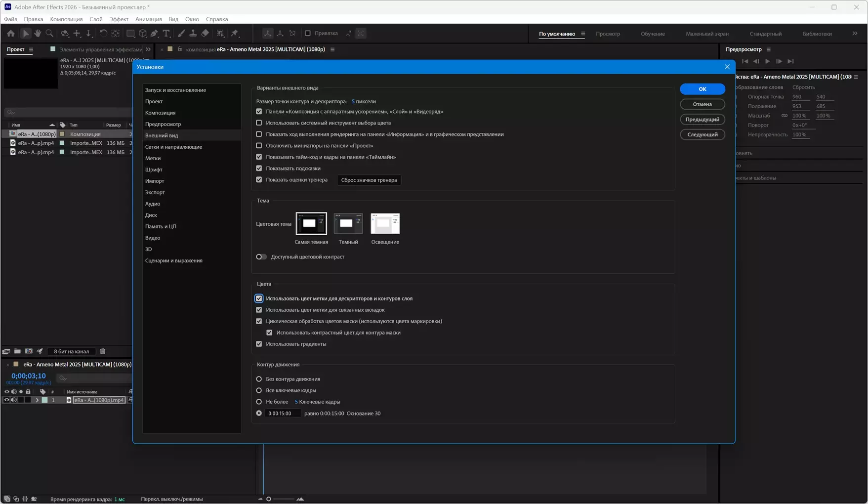Image resolution: width=868 pixels, height=504 pixels.
Task: Select the Clone Stamp tool
Action: click(x=193, y=34)
